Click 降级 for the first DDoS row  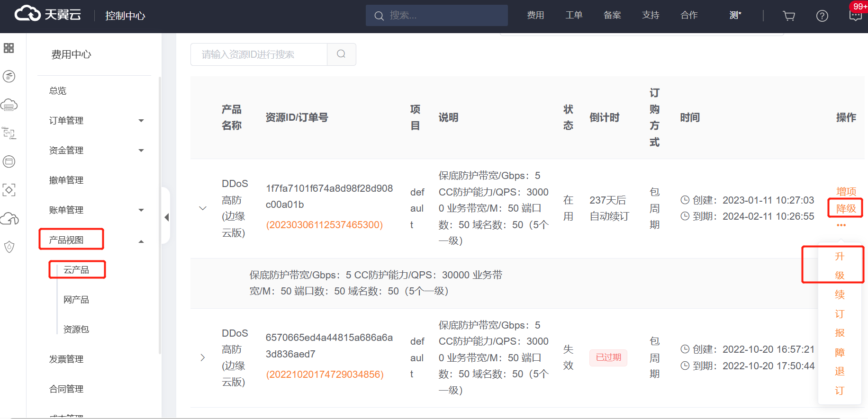[846, 208]
